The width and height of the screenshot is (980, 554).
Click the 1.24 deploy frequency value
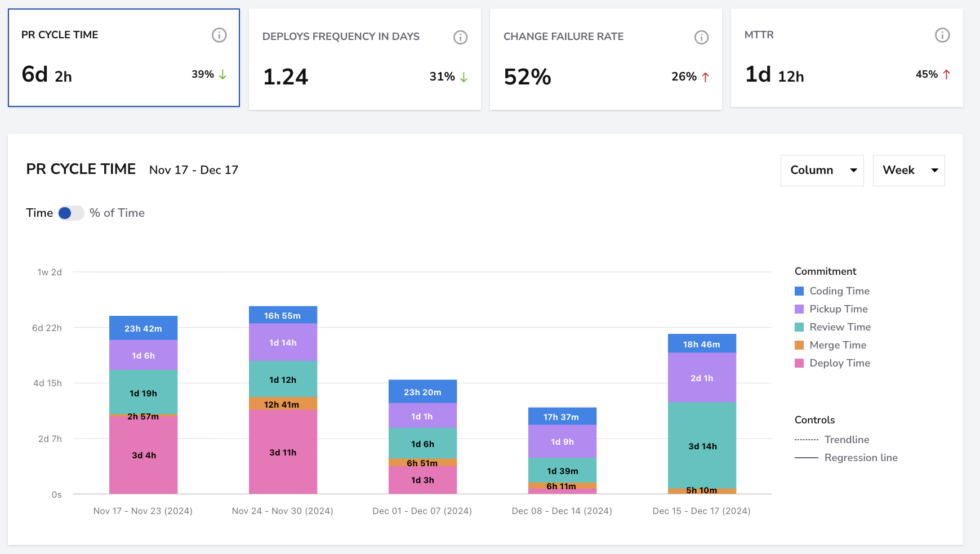tap(286, 77)
